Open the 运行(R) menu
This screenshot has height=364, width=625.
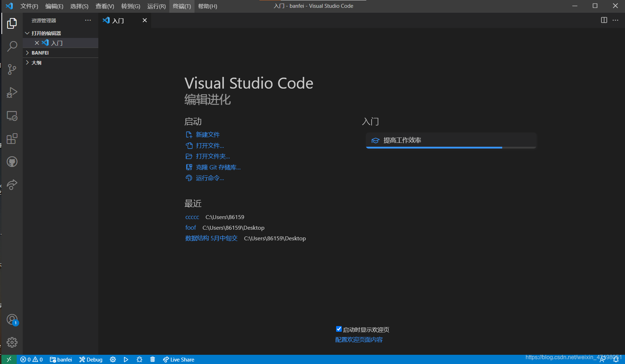[157, 6]
